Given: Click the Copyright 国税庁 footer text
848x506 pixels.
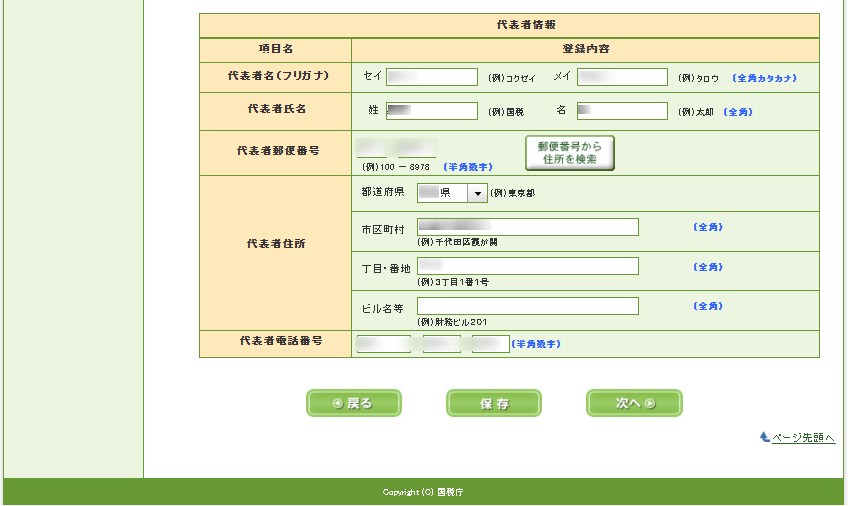Looking at the screenshot, I should [x=423, y=492].
